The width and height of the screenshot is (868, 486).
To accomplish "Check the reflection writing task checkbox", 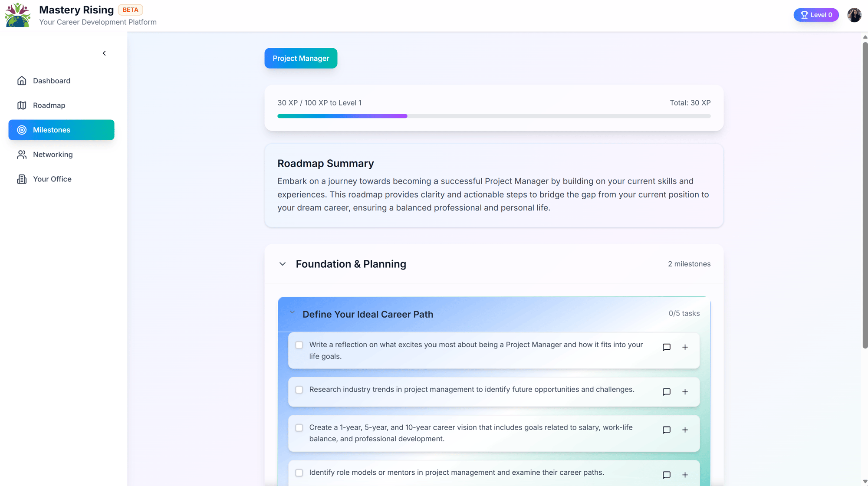I will click(x=299, y=345).
